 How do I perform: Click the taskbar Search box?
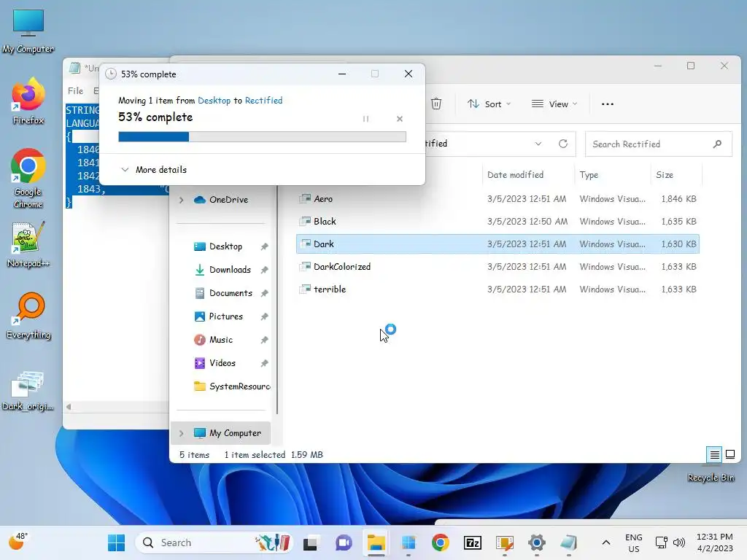click(x=214, y=542)
